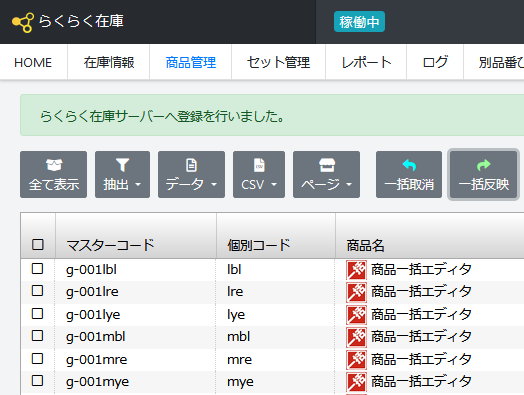Click the green registration success message

tap(272, 115)
